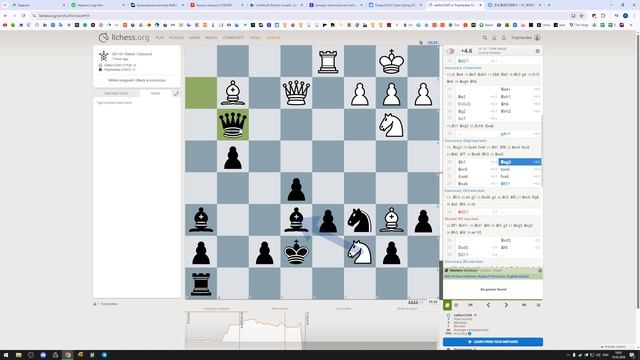Toggle the opening explorer book button

447,305
